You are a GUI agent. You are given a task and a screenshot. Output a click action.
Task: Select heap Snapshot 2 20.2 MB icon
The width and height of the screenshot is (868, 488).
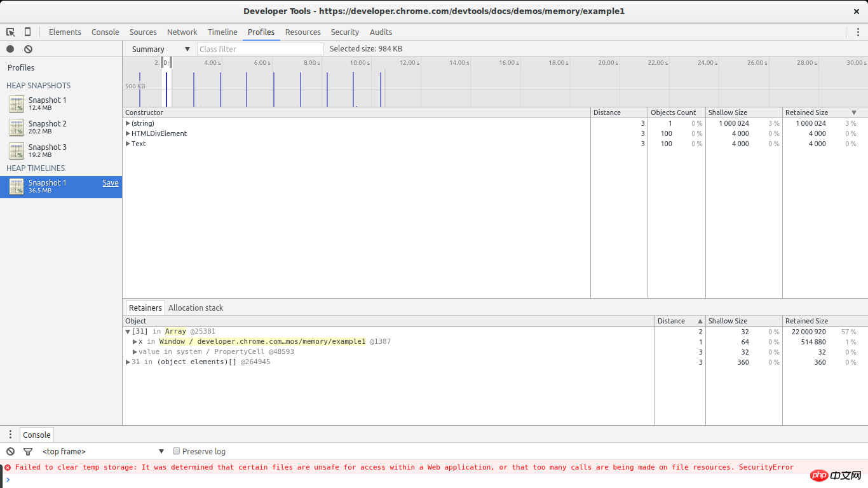point(17,128)
